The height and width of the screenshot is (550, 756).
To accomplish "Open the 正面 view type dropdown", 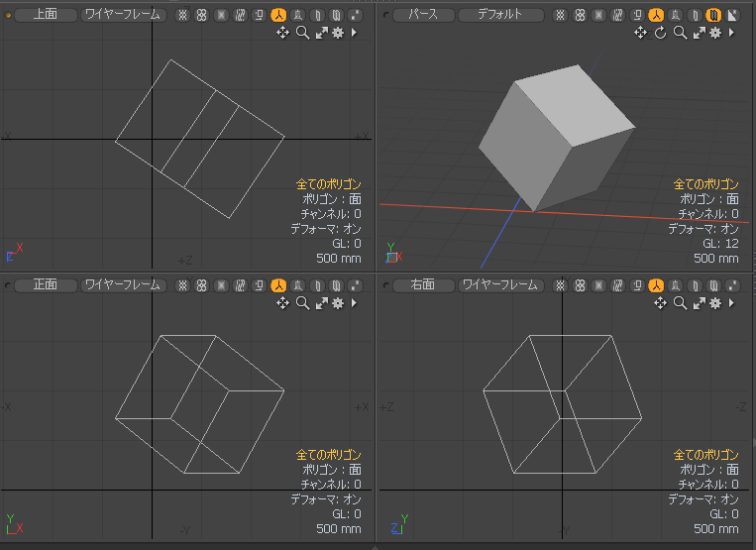I will pyautogui.click(x=44, y=284).
